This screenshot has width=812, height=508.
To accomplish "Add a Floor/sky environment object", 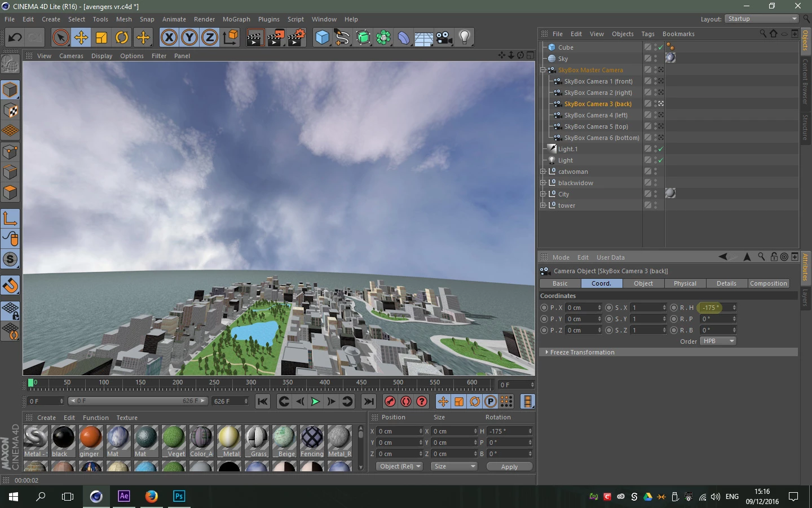I will click(x=423, y=38).
